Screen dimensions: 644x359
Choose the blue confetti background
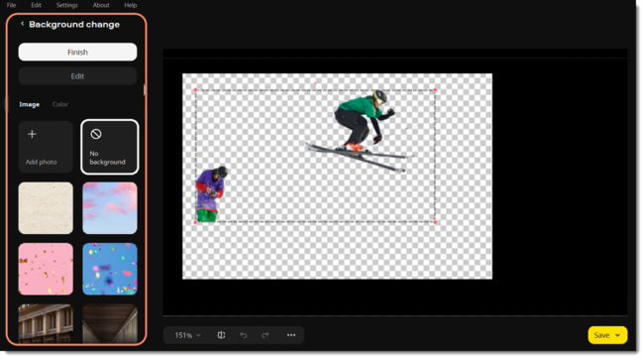point(110,269)
